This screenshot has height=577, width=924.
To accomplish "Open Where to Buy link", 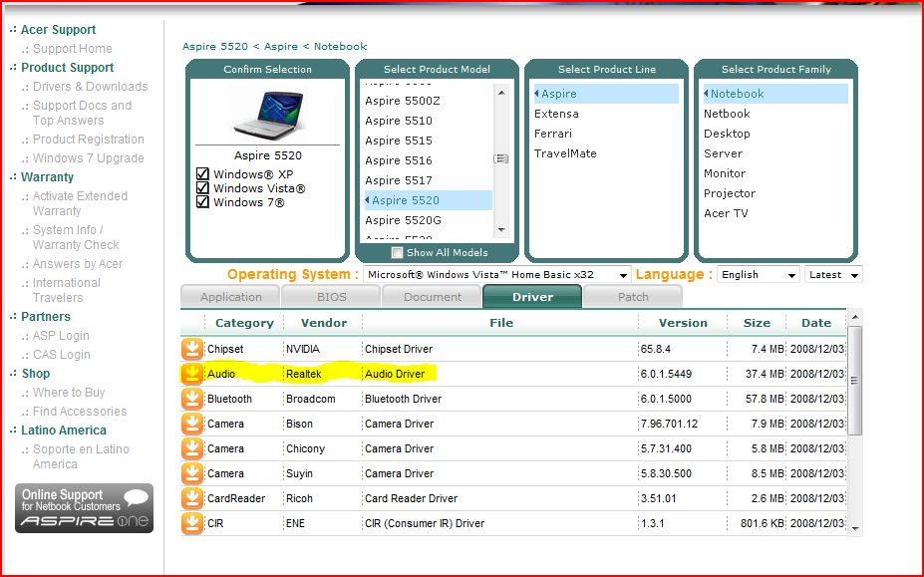I will pyautogui.click(x=69, y=392).
